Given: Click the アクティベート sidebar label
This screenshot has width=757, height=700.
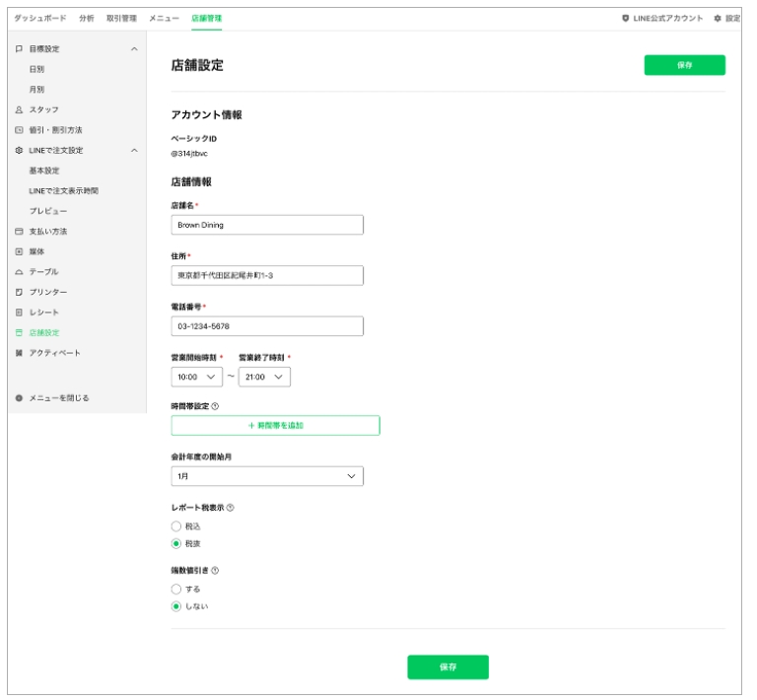Looking at the screenshot, I should [55, 353].
